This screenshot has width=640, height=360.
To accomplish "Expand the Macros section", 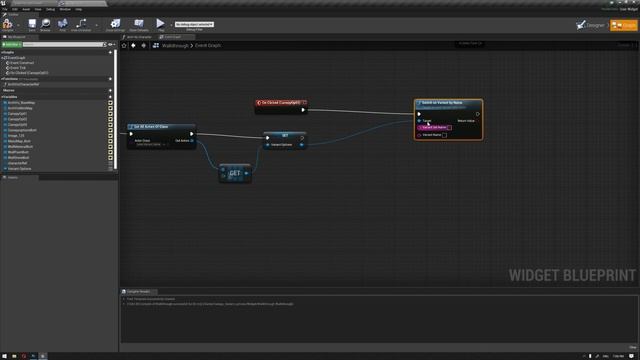I will pyautogui.click(x=9, y=91).
